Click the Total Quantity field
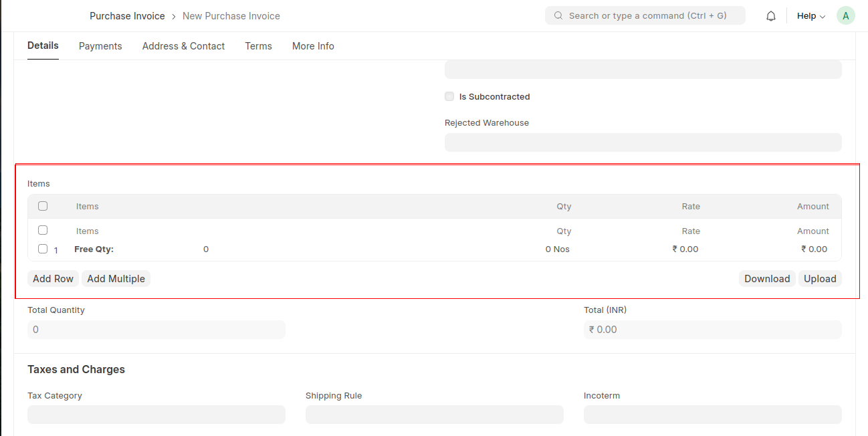The width and height of the screenshot is (868, 436). point(156,330)
